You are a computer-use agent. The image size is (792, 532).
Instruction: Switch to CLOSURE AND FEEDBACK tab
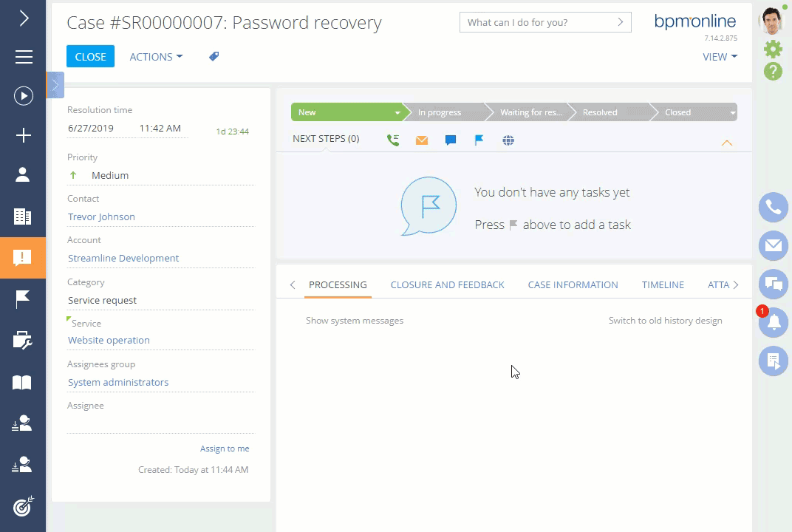[x=447, y=285]
